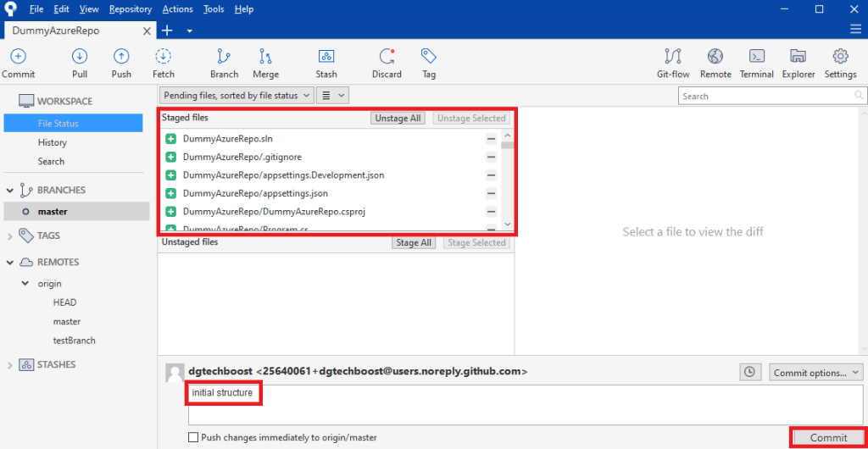Open the Branch tool

(x=224, y=57)
